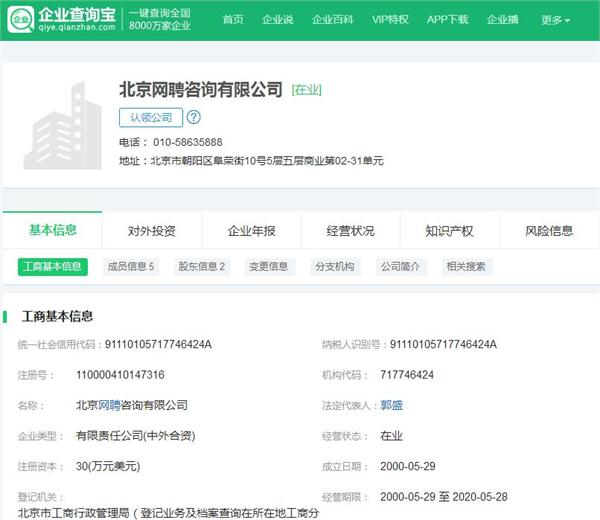Open 企业百科 in the top navigation

point(333,19)
